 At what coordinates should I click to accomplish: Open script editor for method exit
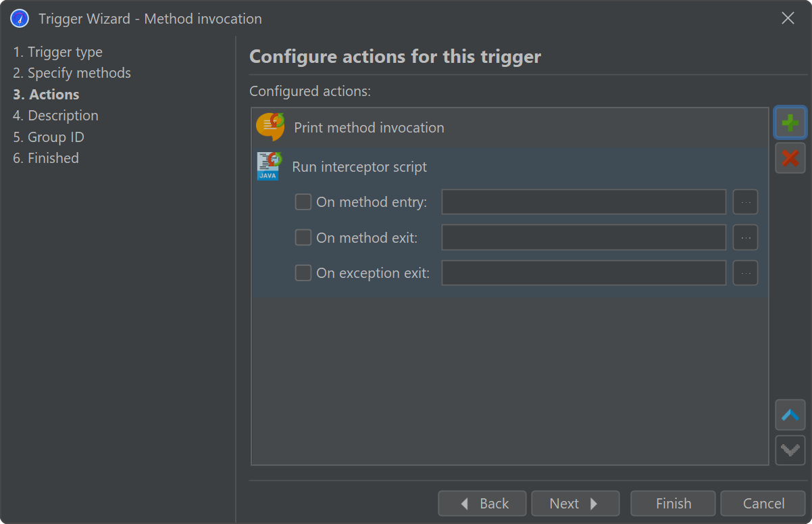745,237
